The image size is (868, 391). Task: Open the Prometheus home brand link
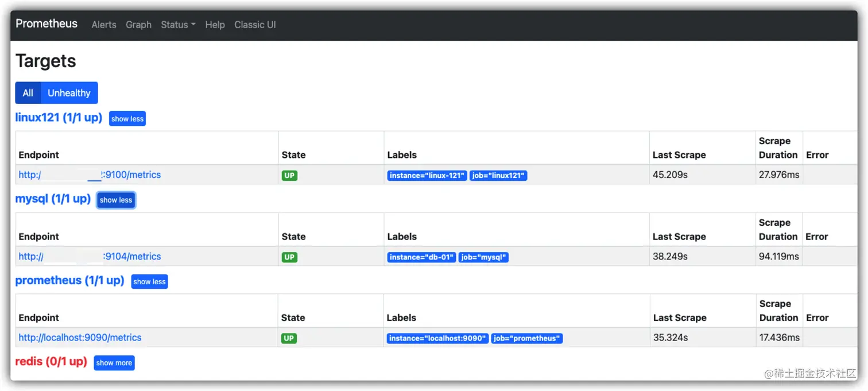46,24
